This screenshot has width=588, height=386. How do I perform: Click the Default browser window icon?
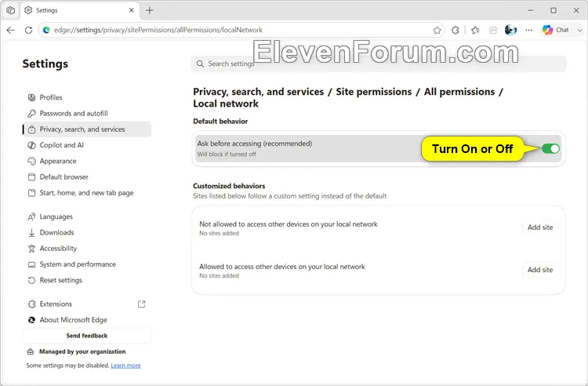click(x=31, y=177)
